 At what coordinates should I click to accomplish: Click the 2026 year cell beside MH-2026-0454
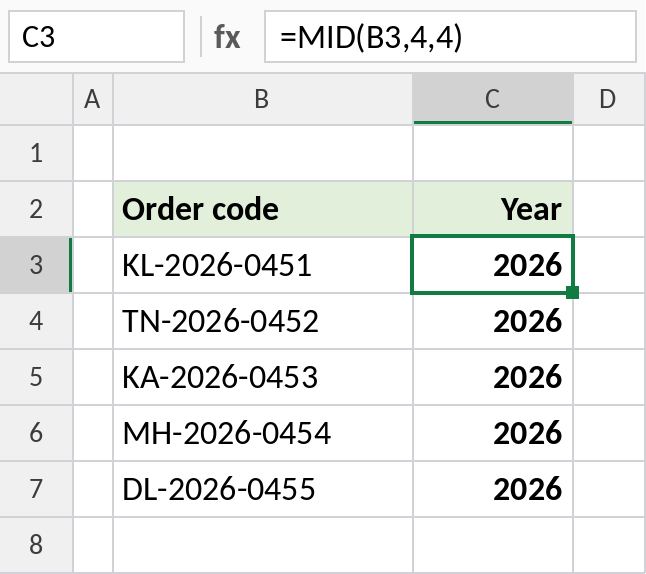click(493, 433)
